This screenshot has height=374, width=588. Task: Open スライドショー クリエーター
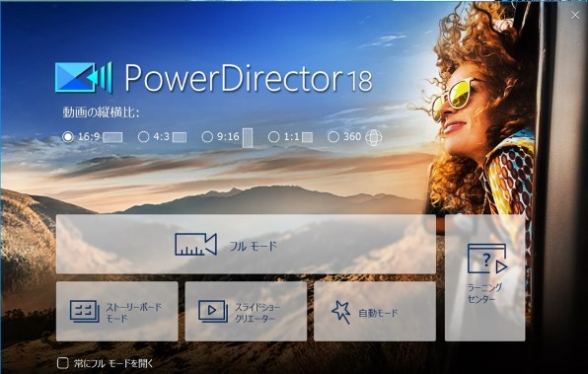tap(246, 312)
